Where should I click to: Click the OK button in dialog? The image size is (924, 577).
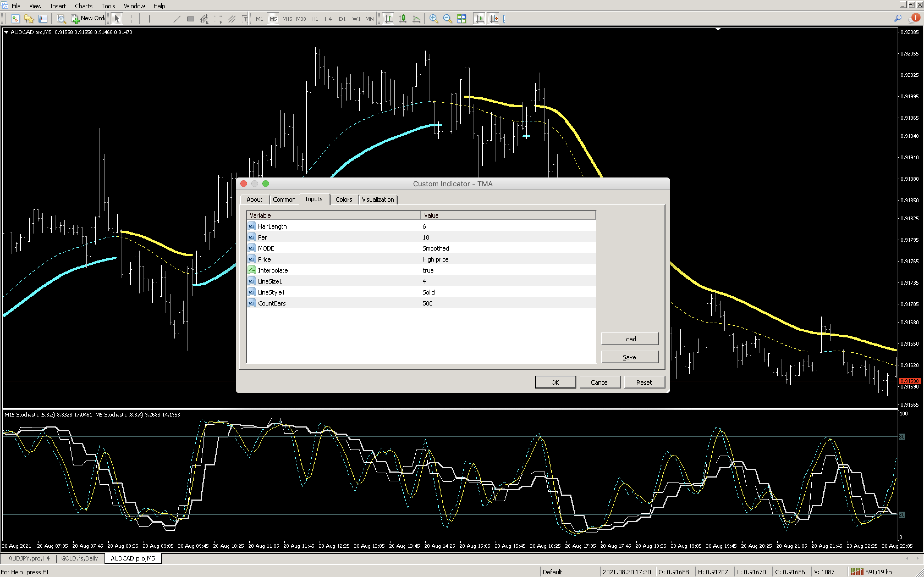pyautogui.click(x=555, y=382)
